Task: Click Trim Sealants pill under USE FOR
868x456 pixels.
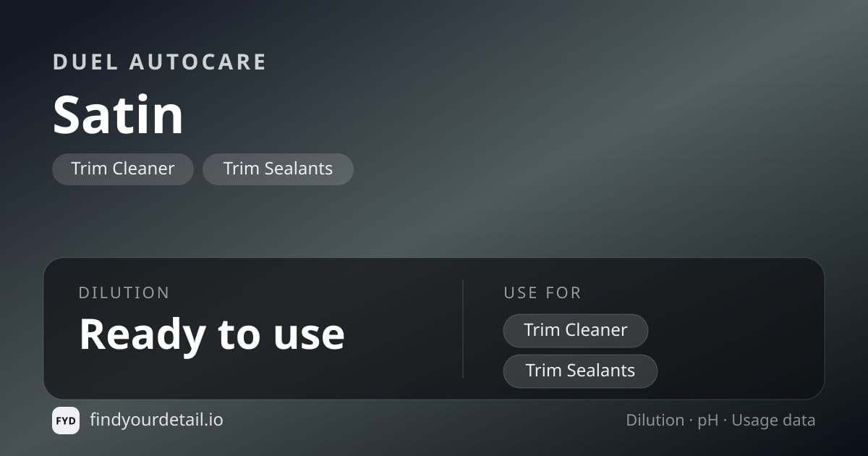Action: point(580,371)
